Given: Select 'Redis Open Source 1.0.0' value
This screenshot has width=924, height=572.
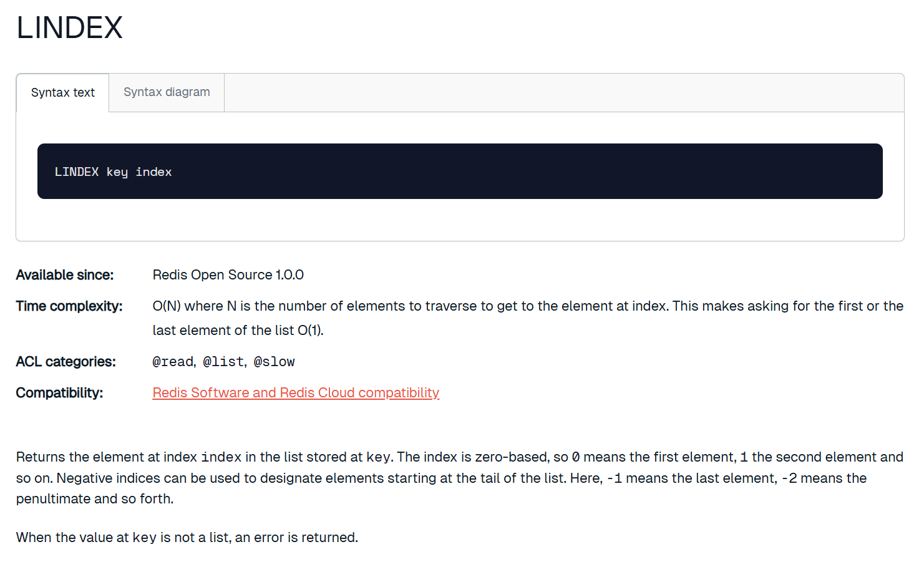Looking at the screenshot, I should click(x=228, y=275).
